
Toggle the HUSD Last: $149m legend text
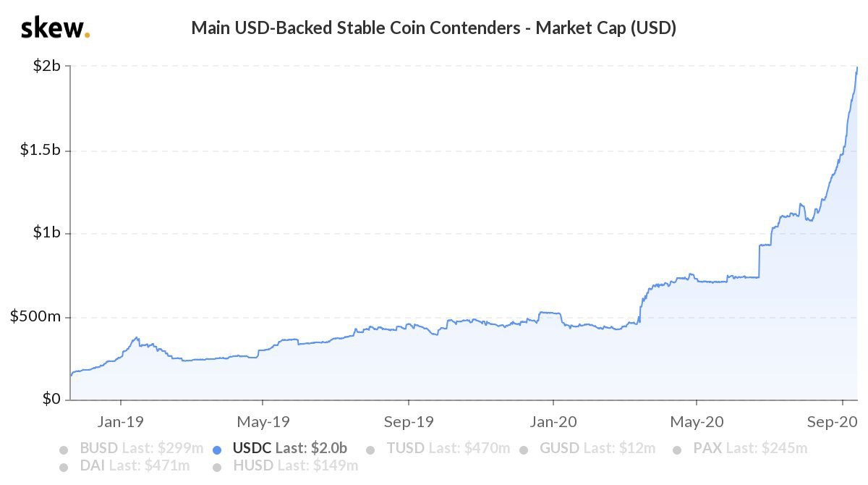295,466
